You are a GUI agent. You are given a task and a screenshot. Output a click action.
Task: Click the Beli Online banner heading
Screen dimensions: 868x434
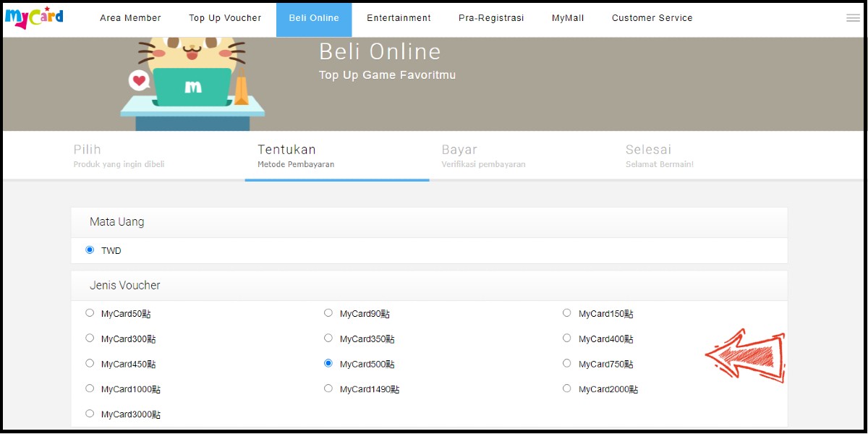[380, 51]
